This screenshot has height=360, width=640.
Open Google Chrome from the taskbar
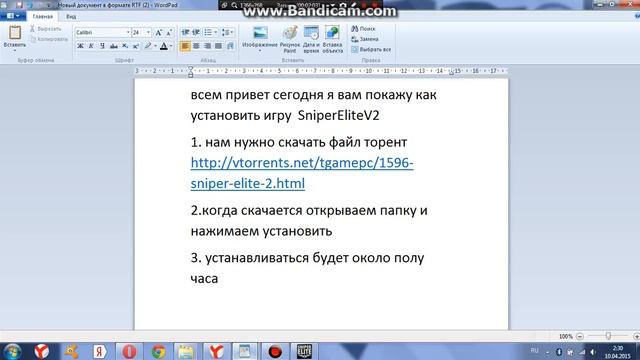(x=158, y=351)
